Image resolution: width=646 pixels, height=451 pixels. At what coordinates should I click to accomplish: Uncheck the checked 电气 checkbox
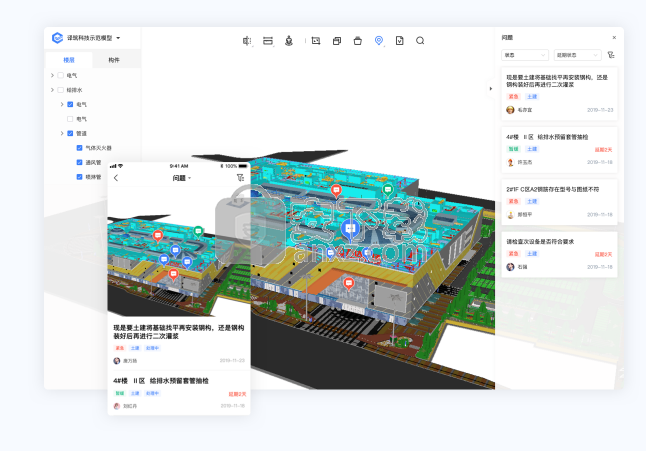(x=70, y=104)
